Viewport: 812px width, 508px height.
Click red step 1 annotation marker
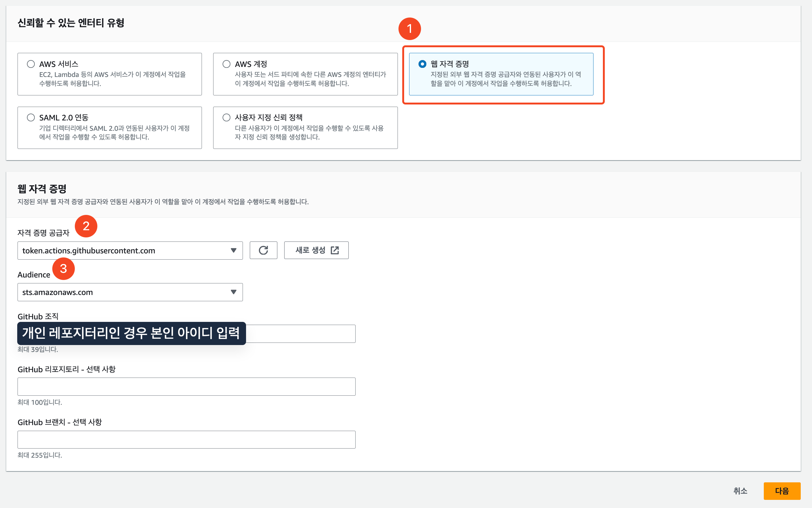coord(409,28)
